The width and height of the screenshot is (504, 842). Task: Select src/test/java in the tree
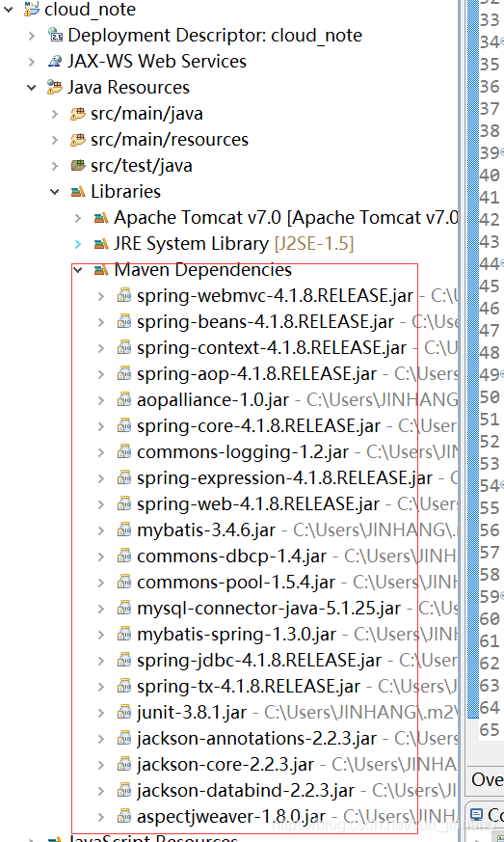coord(141,166)
